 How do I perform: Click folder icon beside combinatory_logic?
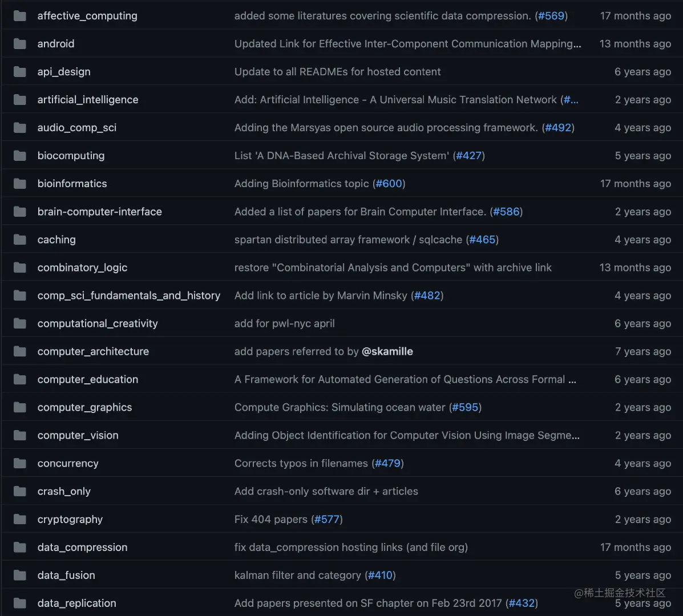19,268
